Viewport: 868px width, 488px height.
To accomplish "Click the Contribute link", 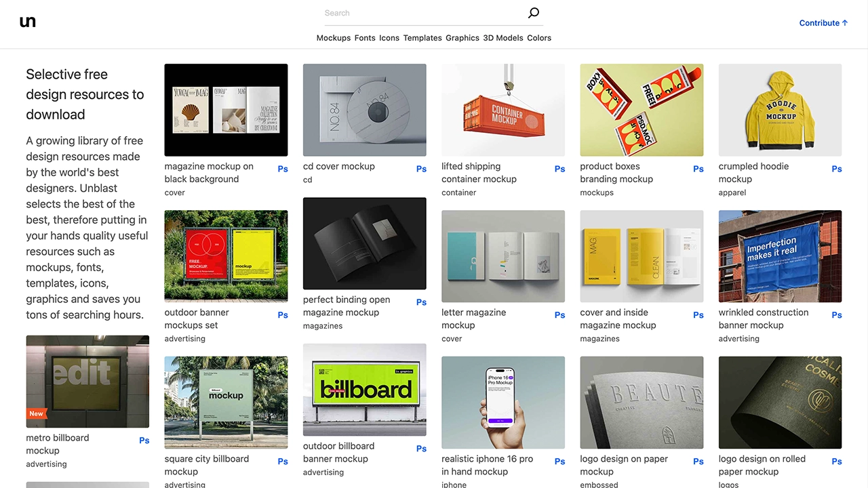I will (823, 23).
